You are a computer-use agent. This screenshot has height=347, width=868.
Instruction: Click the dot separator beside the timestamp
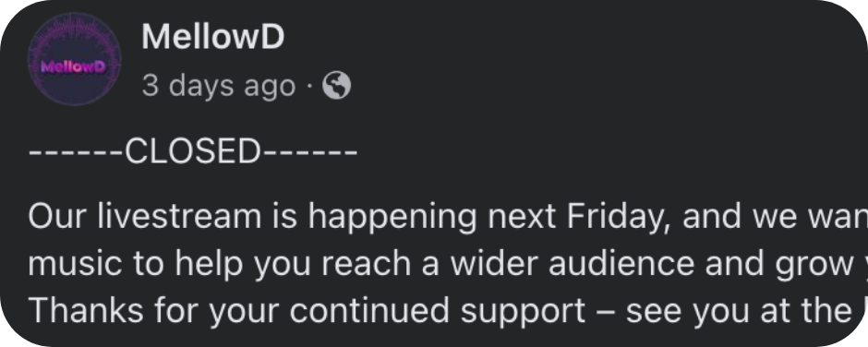click(x=309, y=87)
